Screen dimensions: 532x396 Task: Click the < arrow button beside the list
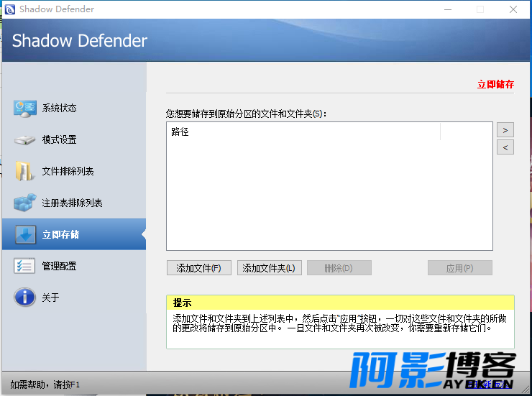coord(505,147)
